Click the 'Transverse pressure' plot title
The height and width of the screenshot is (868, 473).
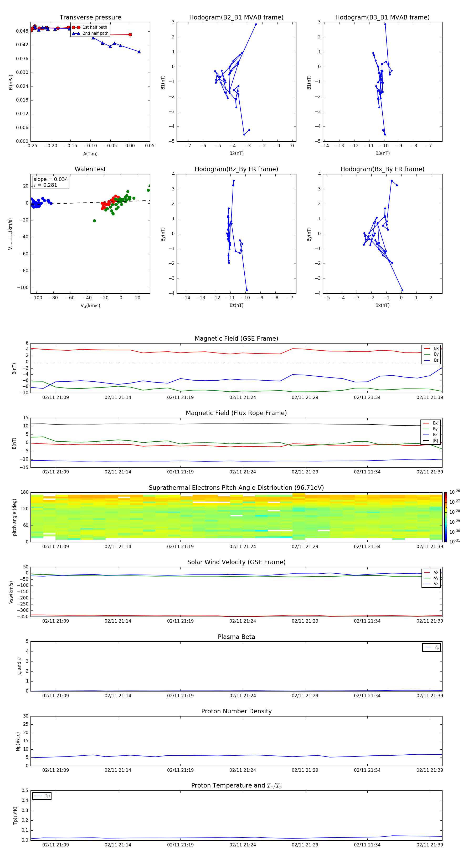pos(90,18)
